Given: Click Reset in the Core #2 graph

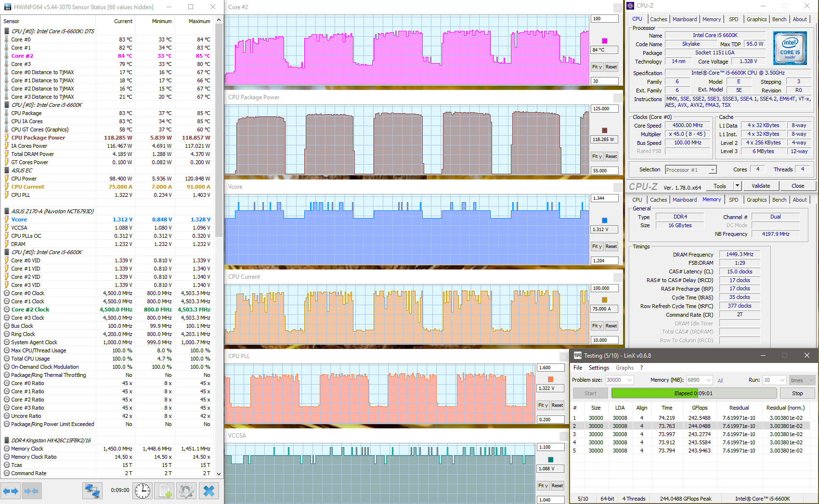Looking at the screenshot, I should [611, 67].
